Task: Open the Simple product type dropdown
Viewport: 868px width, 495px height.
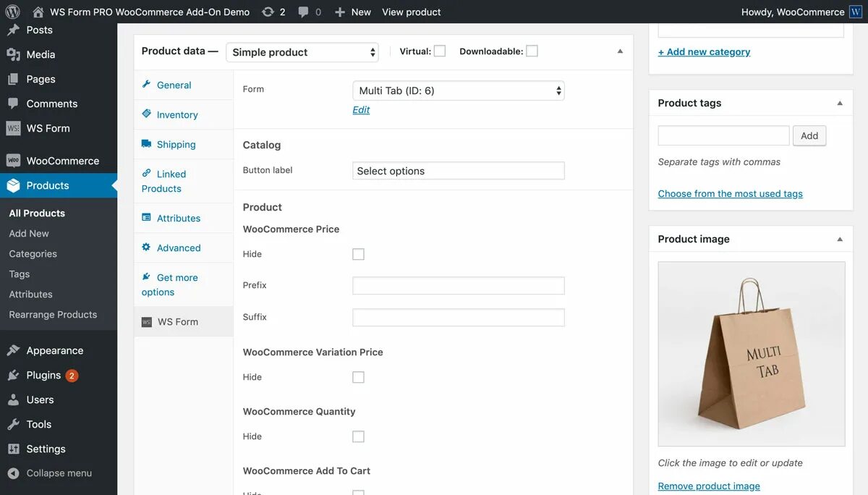Action: tap(302, 51)
